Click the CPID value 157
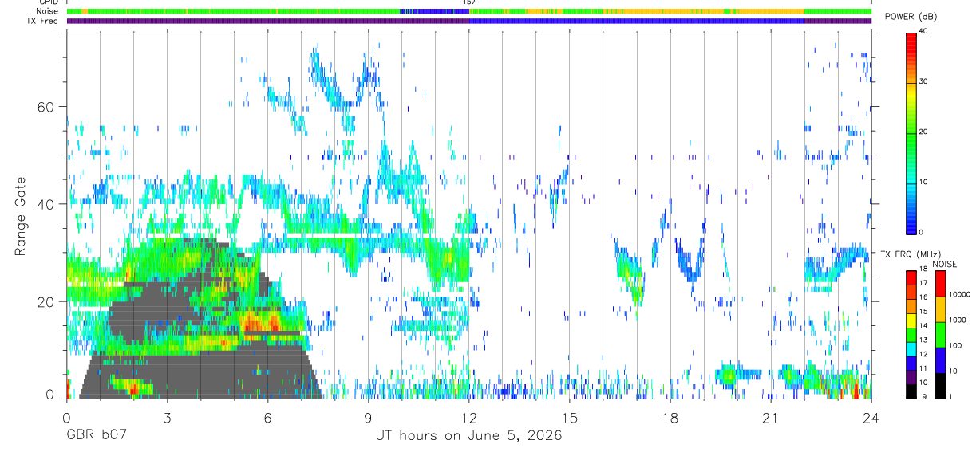The image size is (980, 452). (x=469, y=3)
